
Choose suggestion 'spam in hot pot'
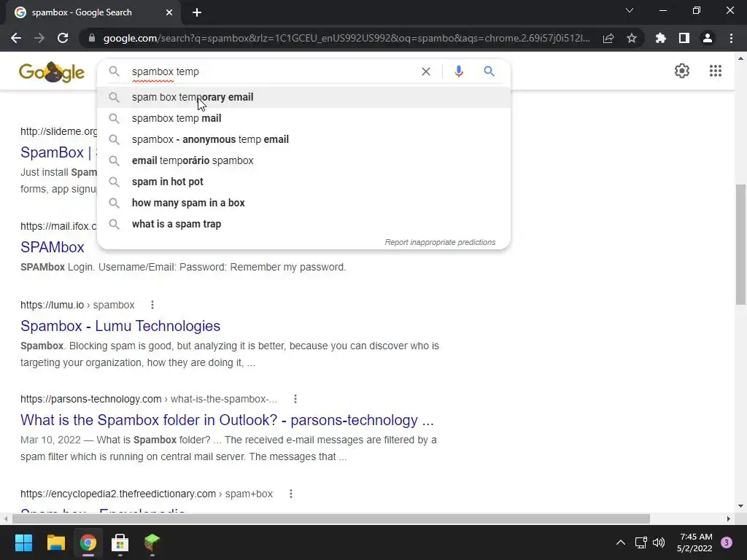click(303, 182)
